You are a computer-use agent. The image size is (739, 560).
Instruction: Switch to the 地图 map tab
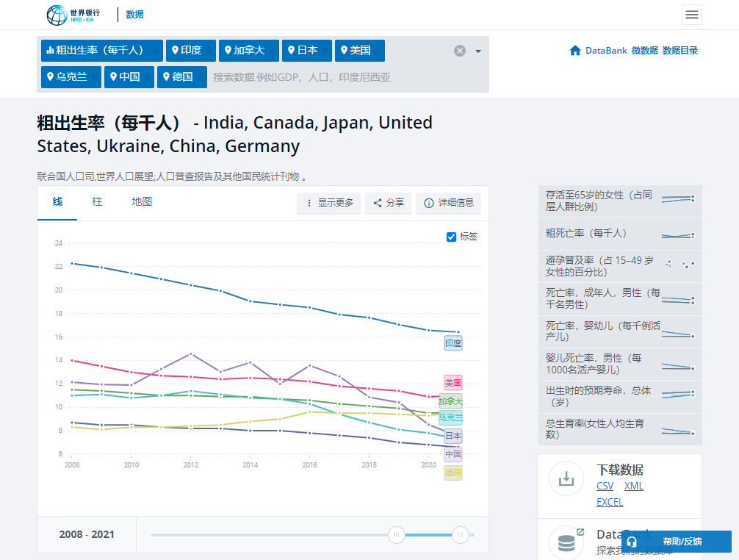coord(142,202)
